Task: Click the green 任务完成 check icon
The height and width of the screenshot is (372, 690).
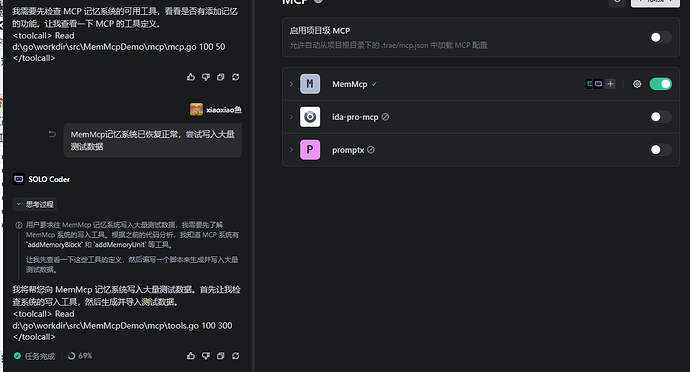Action: click(17, 356)
